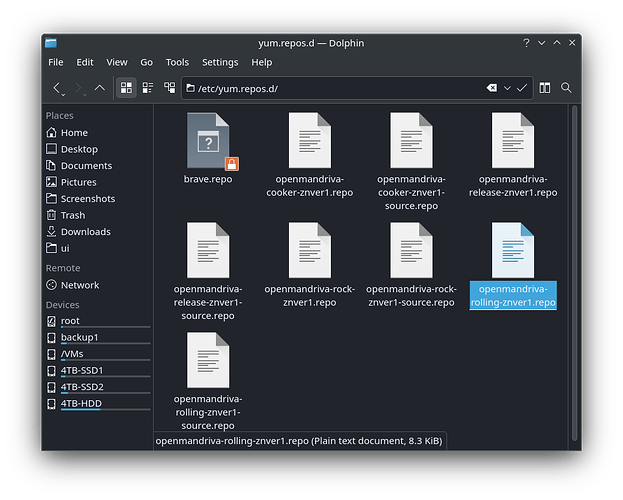Screen dimensions: 623x500
Task: Select the 4TB-HDD device
Action: coord(98,404)
